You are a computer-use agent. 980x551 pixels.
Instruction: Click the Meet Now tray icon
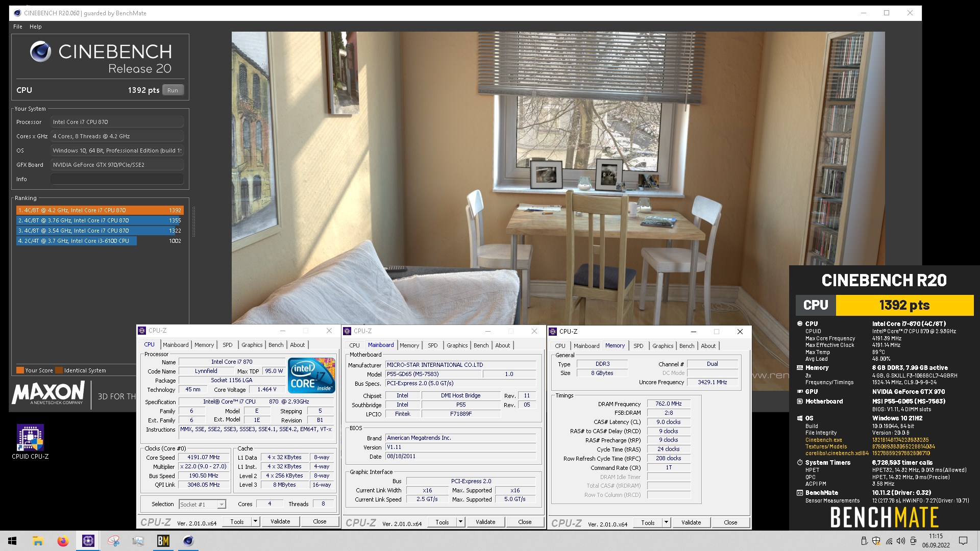click(x=913, y=541)
